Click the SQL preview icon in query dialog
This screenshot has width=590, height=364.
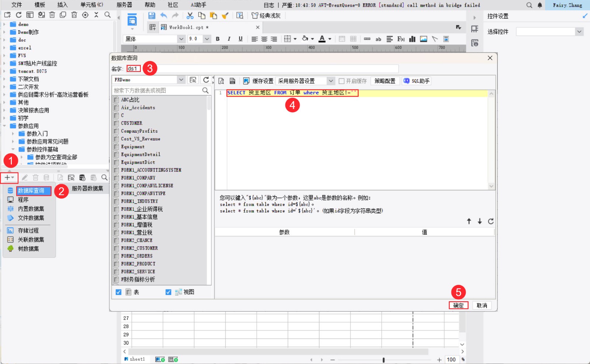221,81
